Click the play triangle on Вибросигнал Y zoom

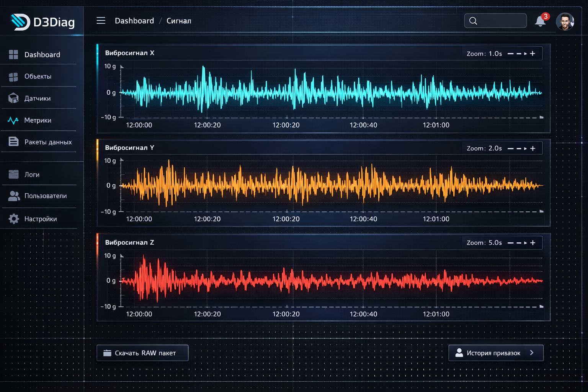coord(525,149)
